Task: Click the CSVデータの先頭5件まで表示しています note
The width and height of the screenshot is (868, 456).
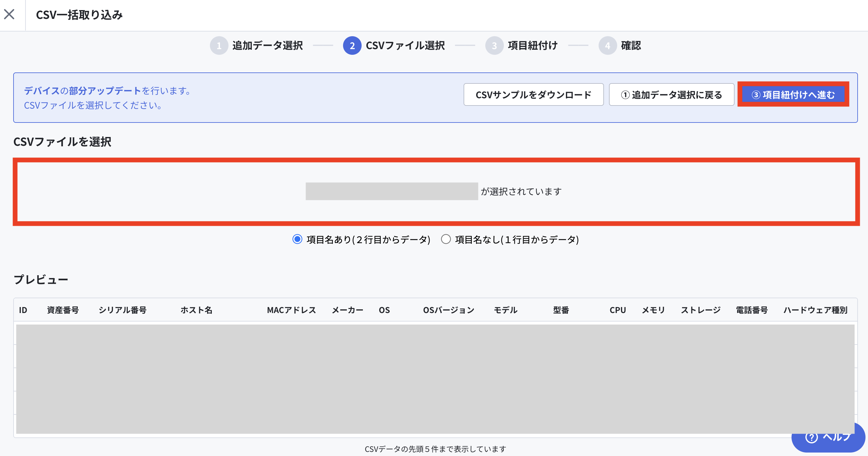Action: [x=435, y=449]
